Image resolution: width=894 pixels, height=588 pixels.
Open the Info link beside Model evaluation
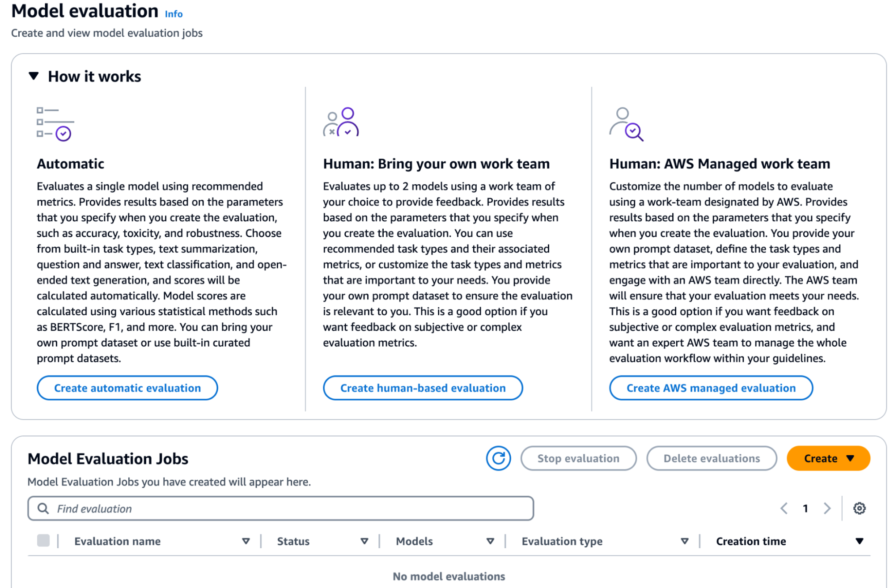(174, 14)
